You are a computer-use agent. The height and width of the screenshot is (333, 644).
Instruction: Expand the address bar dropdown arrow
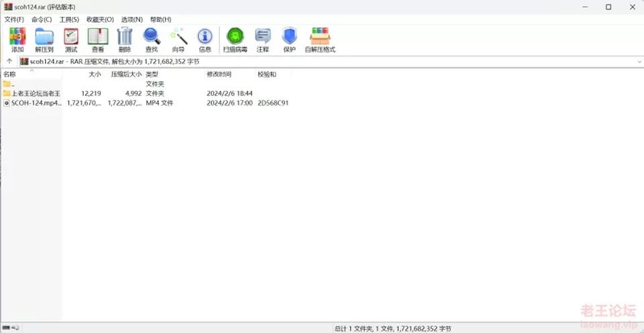click(x=639, y=62)
